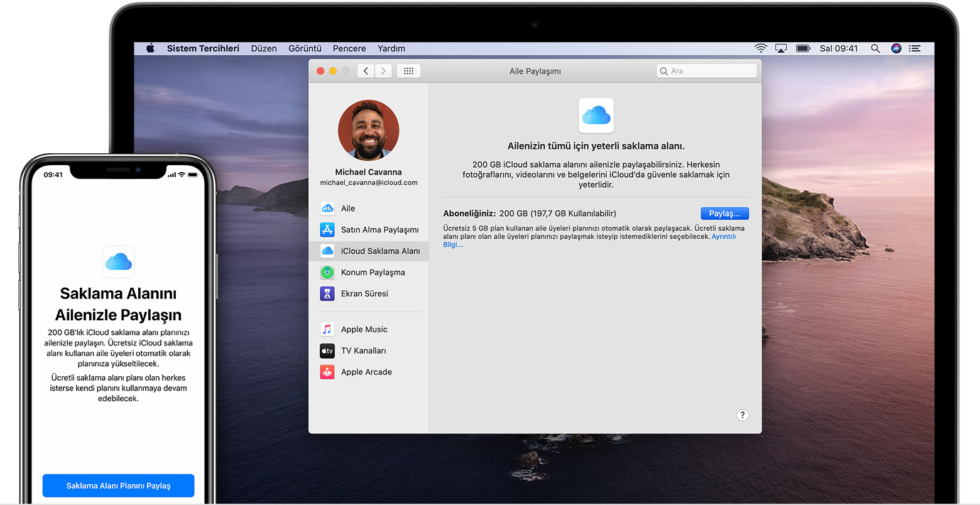Viewport: 980px width, 505px height.
Task: Click TV Kanalları Apple TV icon
Action: coord(327,350)
